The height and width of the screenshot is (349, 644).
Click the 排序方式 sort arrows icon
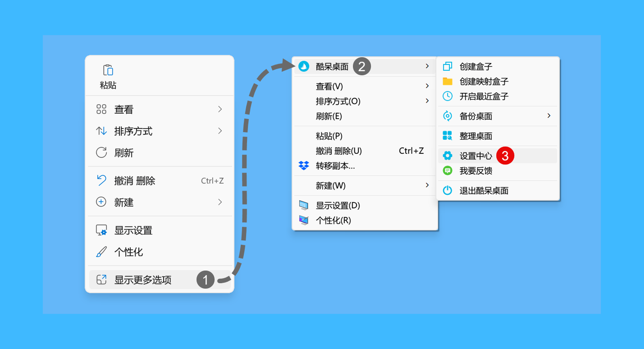coord(101,131)
